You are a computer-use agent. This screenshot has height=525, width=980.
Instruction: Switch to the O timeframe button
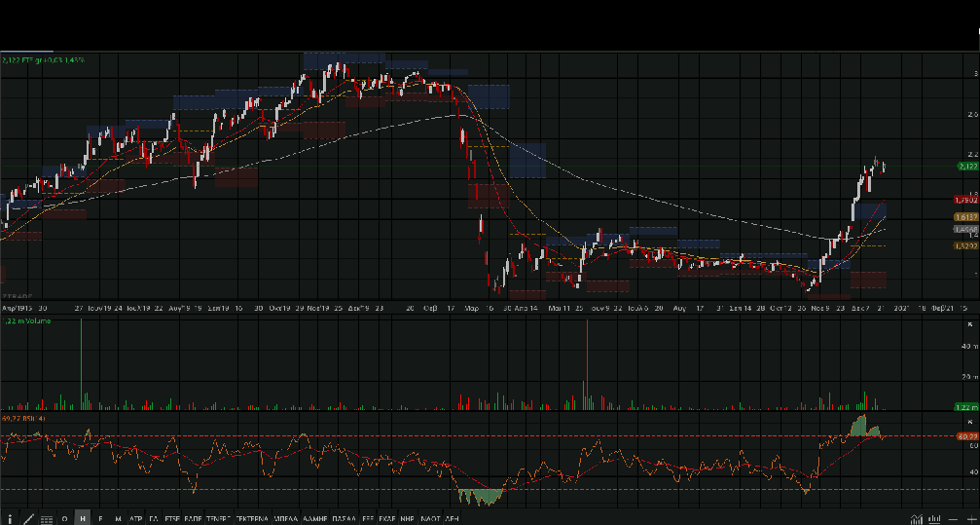(64, 518)
